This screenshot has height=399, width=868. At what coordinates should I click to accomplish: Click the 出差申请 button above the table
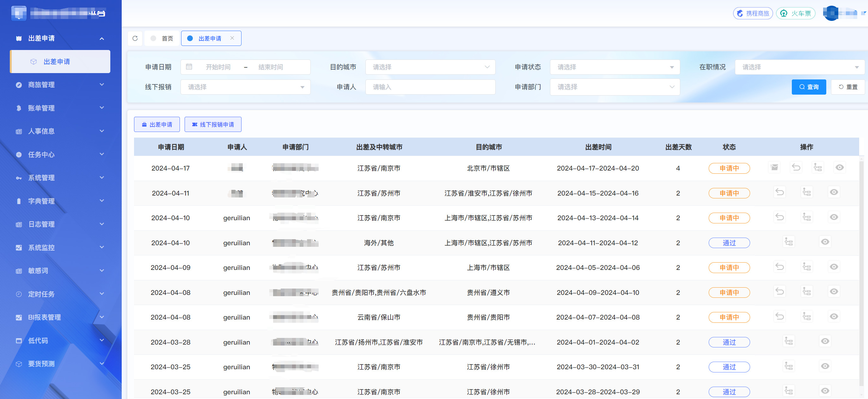(157, 124)
